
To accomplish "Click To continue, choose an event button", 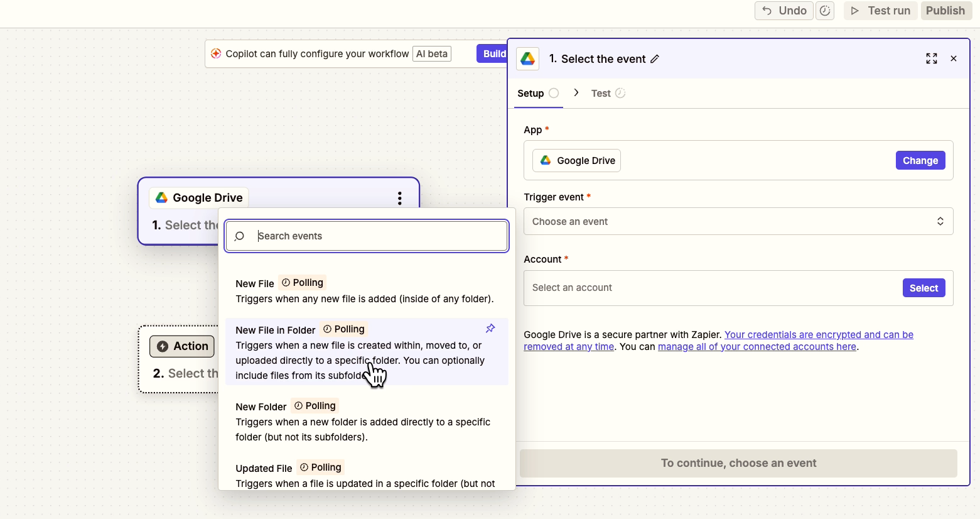I will coord(738,463).
